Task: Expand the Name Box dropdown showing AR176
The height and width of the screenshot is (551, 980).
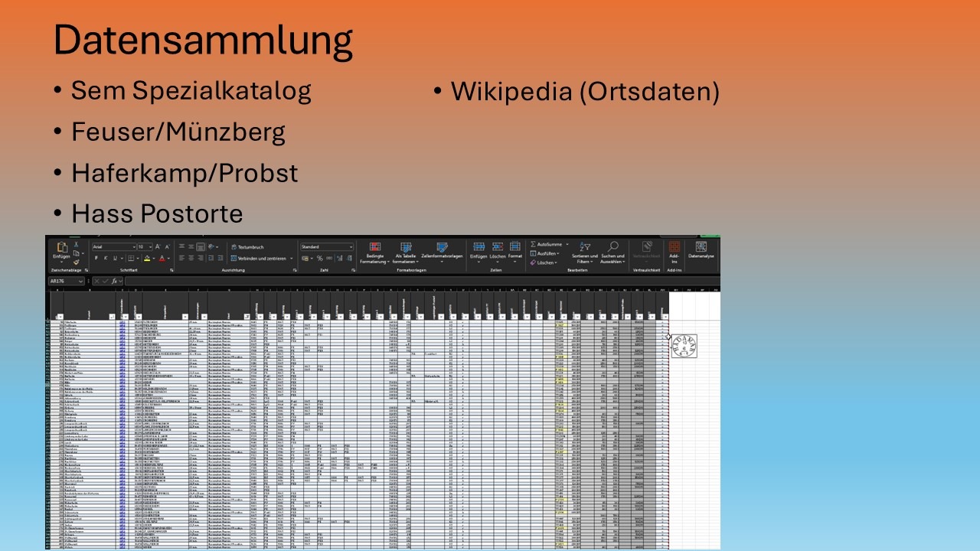Action: [80, 282]
